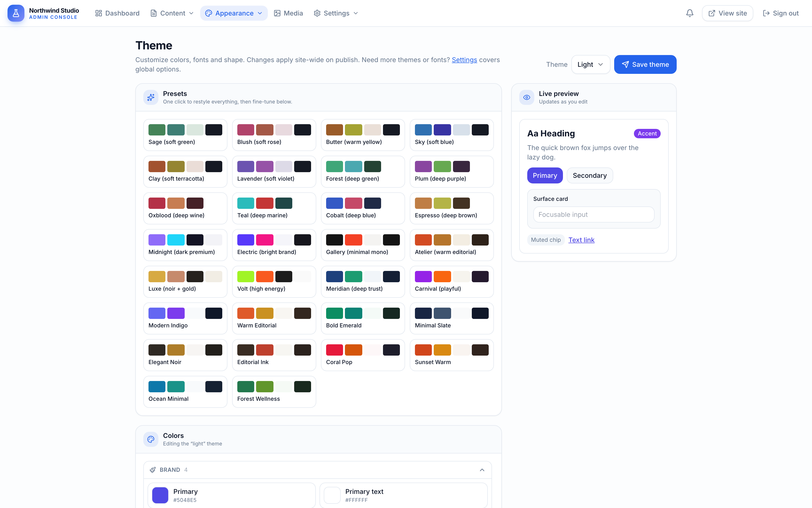The height and width of the screenshot is (508, 812).
Task: Open the Primary color swatch picker
Action: [160, 495]
